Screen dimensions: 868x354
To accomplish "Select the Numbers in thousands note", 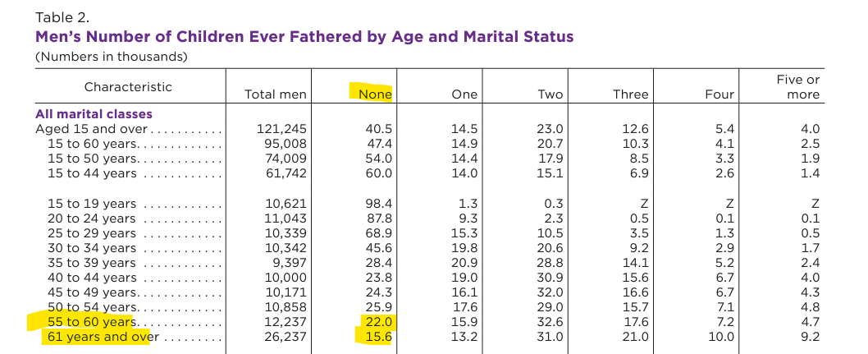I will click(112, 57).
